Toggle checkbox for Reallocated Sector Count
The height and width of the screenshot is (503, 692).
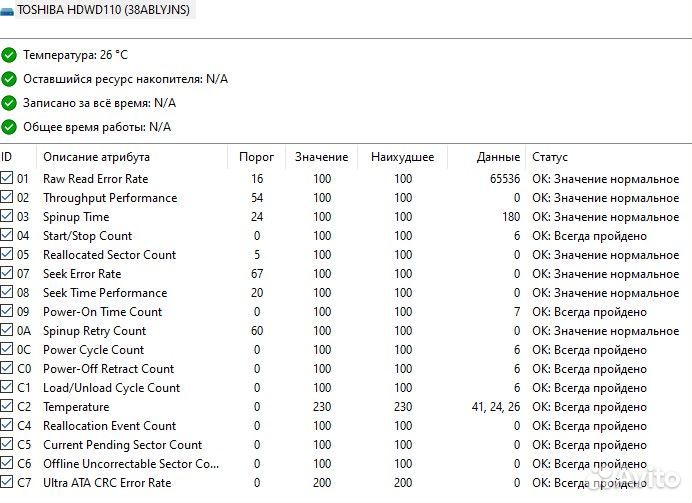7,254
